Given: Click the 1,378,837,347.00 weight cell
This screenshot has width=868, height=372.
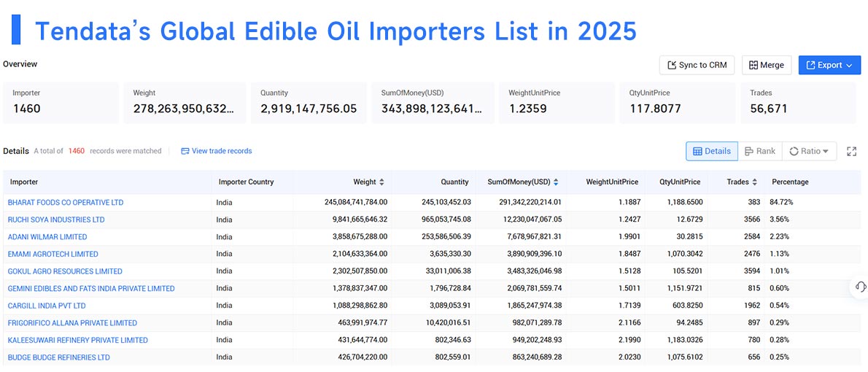Looking at the screenshot, I should click(360, 288).
